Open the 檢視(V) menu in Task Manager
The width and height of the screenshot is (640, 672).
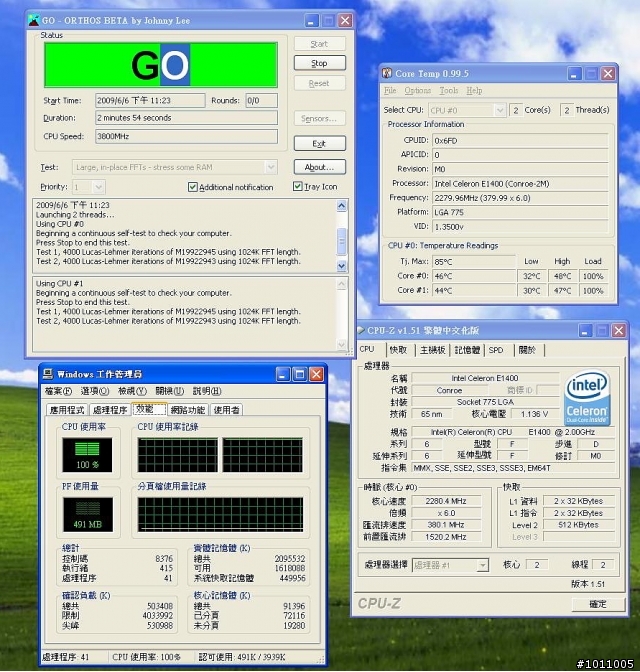(132, 391)
